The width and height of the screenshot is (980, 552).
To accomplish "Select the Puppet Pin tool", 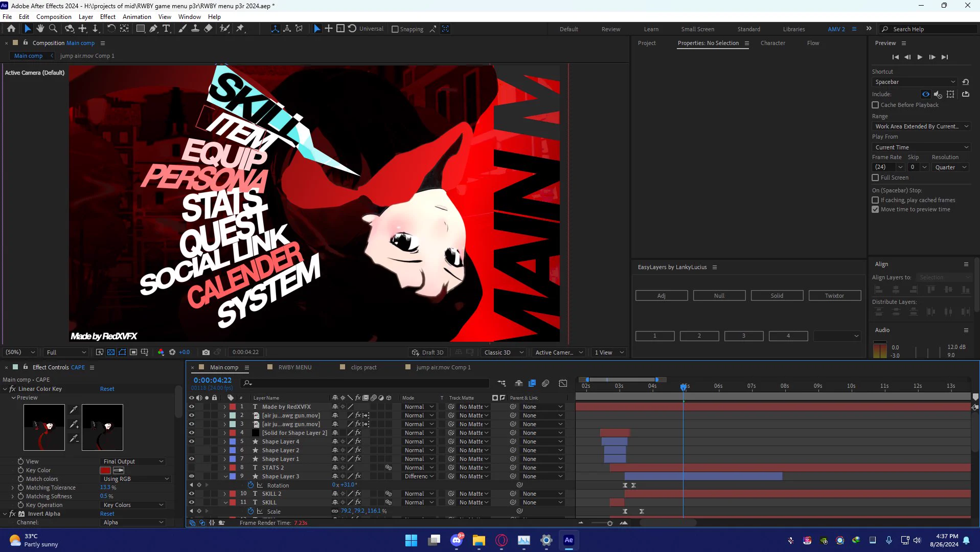I will [240, 29].
